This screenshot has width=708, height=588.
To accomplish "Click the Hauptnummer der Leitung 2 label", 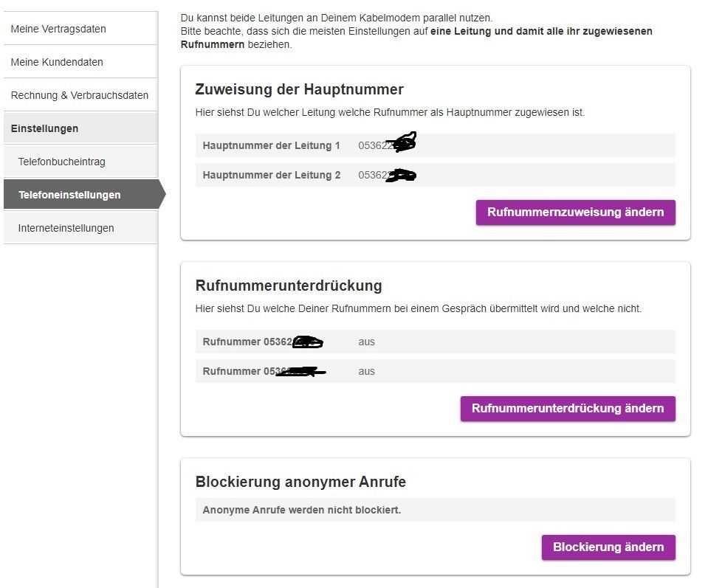I will coord(271,175).
